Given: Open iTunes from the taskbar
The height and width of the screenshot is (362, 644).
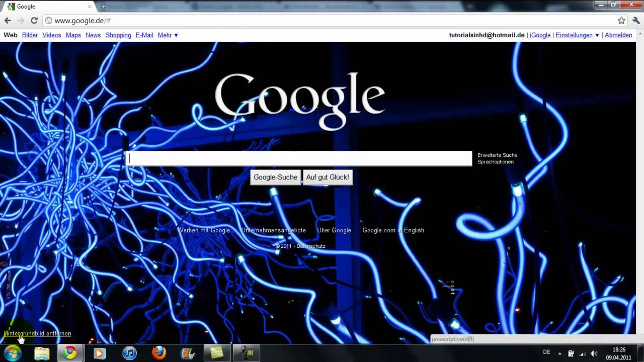Looking at the screenshot, I should point(130,353).
